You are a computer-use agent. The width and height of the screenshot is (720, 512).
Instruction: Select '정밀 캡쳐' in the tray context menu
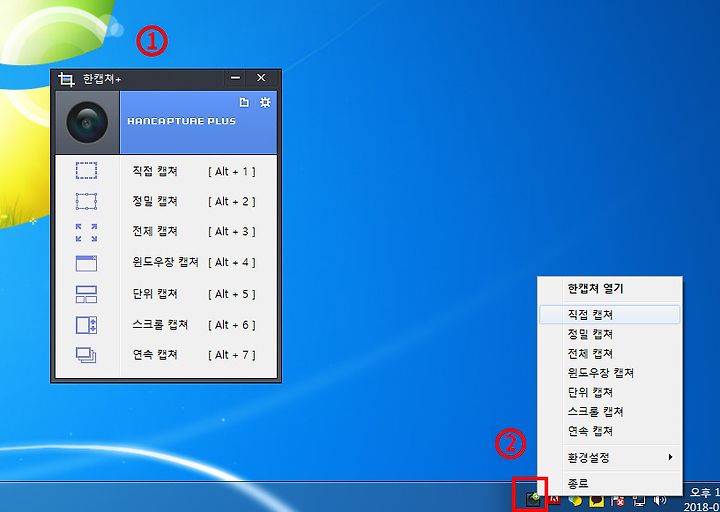click(610, 334)
